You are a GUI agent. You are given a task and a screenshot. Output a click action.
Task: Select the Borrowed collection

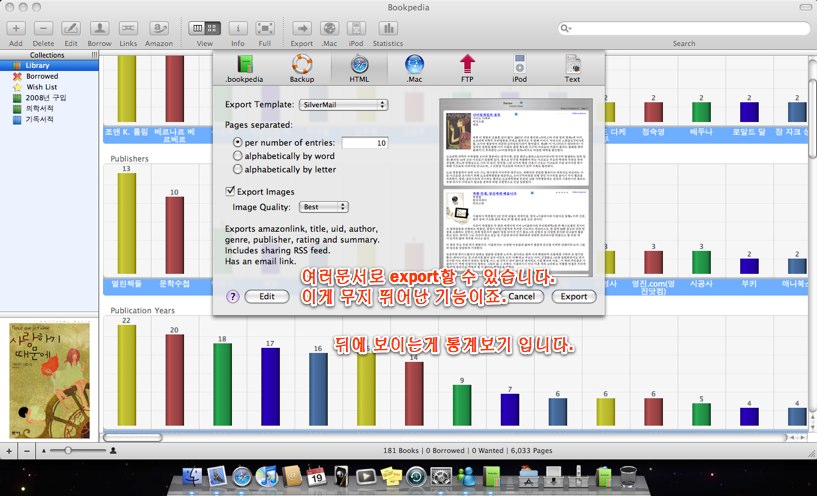click(x=49, y=76)
